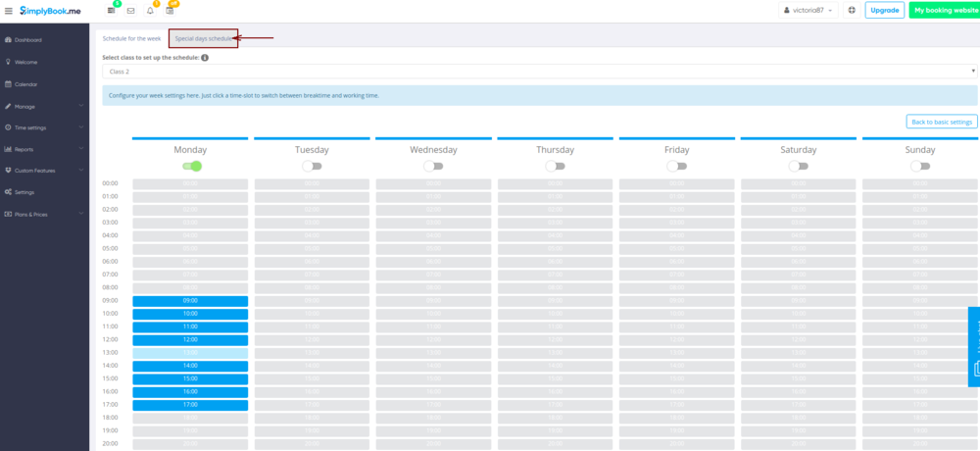The height and width of the screenshot is (451, 980).
Task: Switch to the Special days schedule tab
Action: [x=203, y=38]
